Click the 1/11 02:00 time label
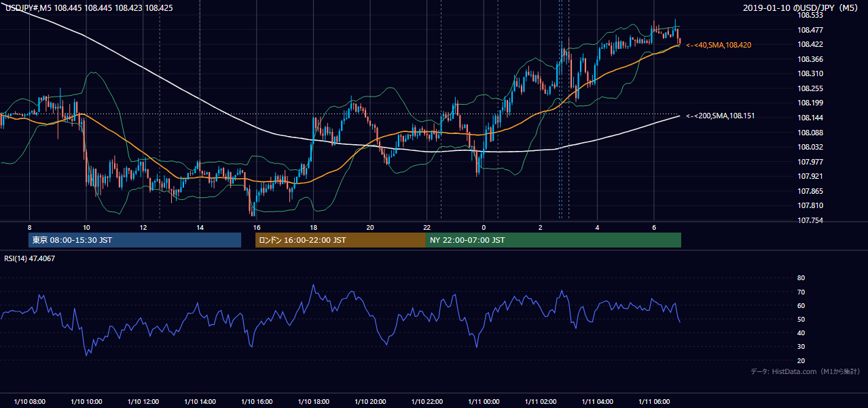Image resolution: width=868 pixels, height=408 pixels. (541, 402)
